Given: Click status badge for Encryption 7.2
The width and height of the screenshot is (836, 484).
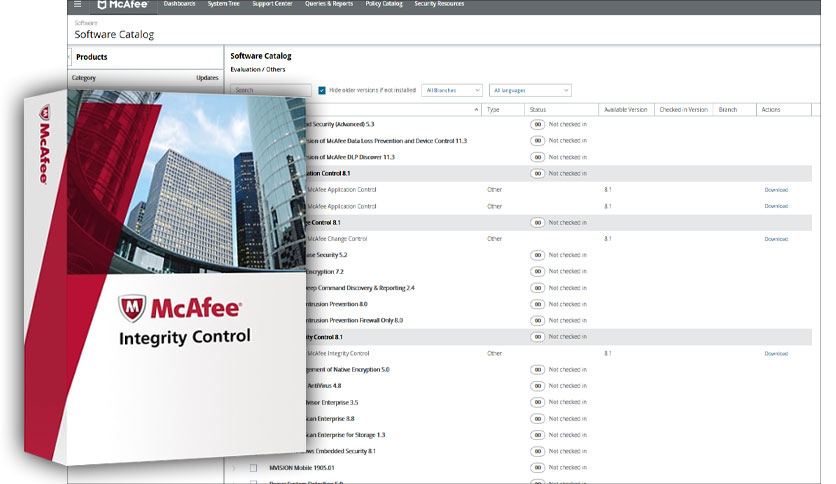Looking at the screenshot, I should coord(537,271).
